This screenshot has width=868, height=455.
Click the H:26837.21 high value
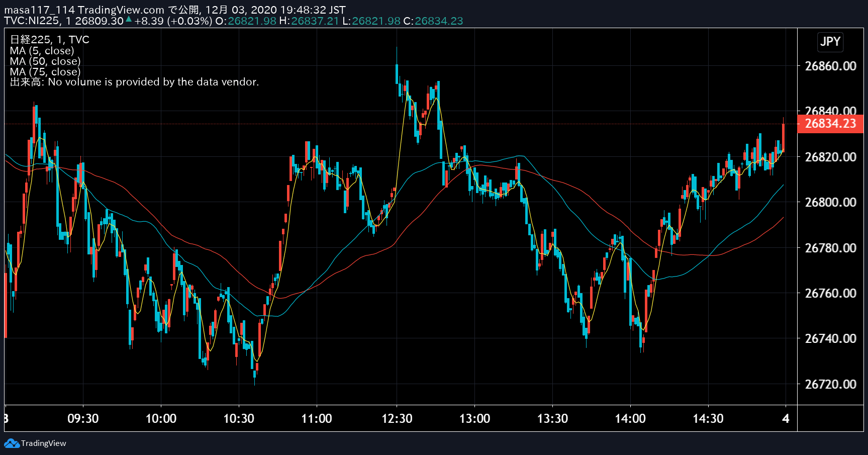[x=309, y=21]
